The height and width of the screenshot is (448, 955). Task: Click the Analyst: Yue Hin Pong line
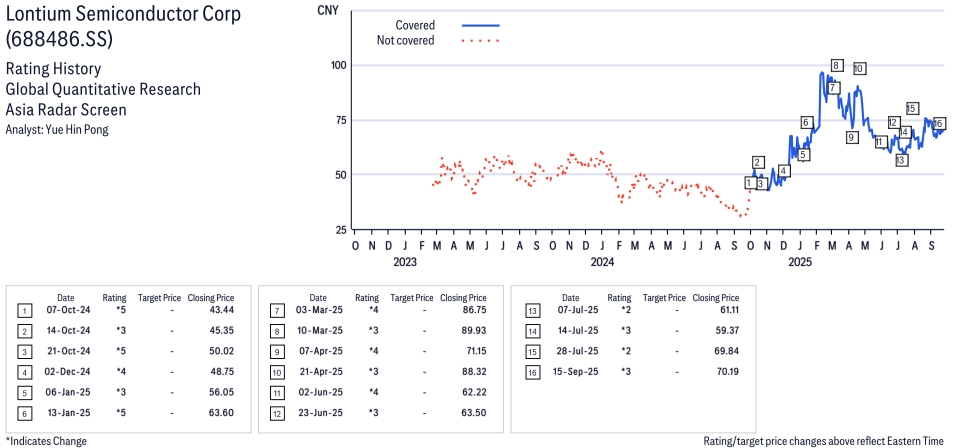tap(57, 129)
